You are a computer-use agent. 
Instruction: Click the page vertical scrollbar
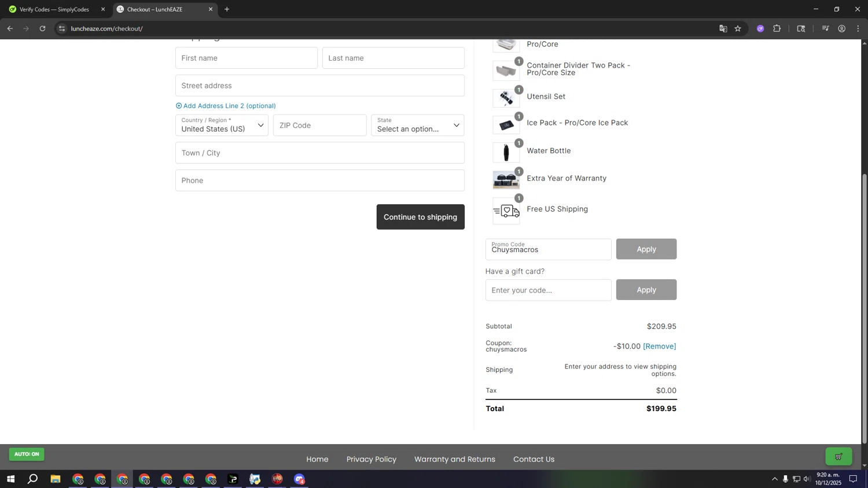(865, 309)
